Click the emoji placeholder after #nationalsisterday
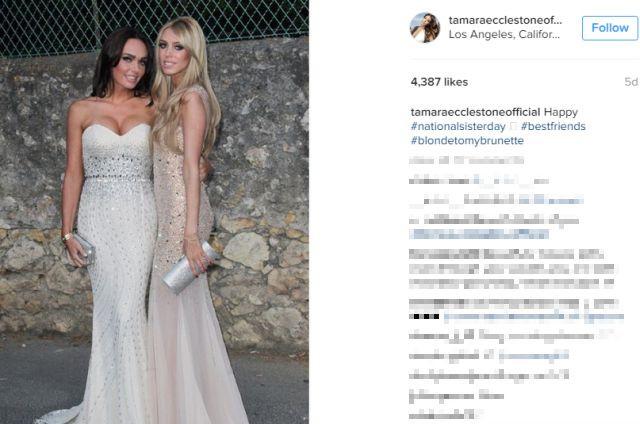640x424 pixels. 513,127
